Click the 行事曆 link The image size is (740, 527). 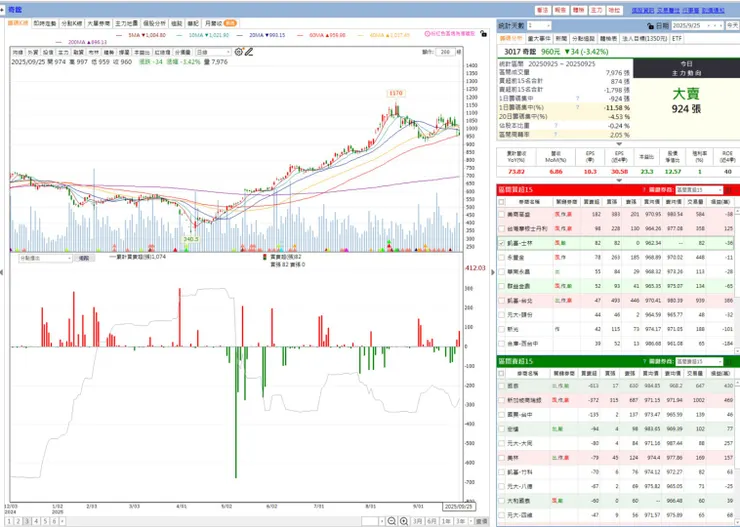tap(691, 10)
